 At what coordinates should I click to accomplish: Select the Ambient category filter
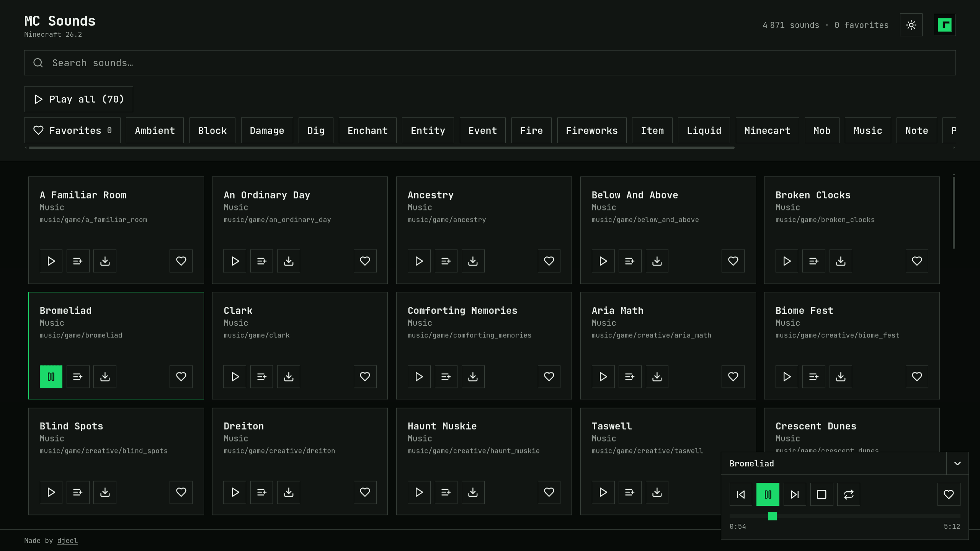coord(155,130)
